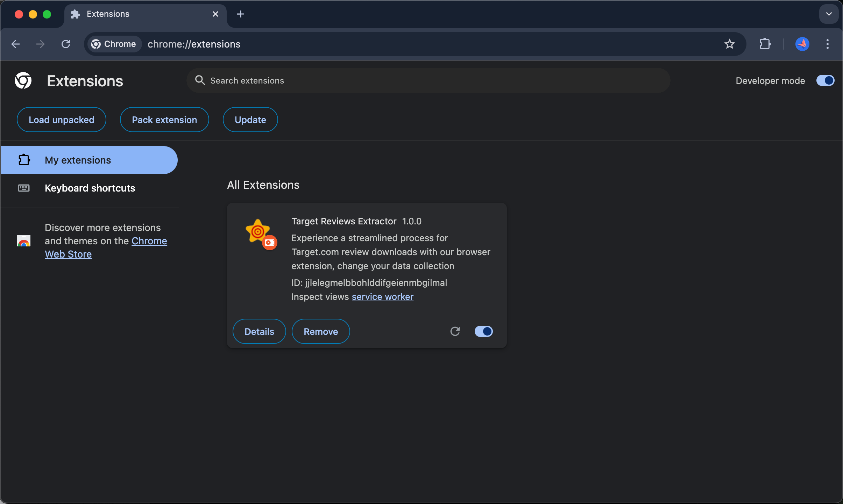This screenshot has height=504, width=843.
Task: Click the macOS yellow minimize window button
Action: pos(33,14)
